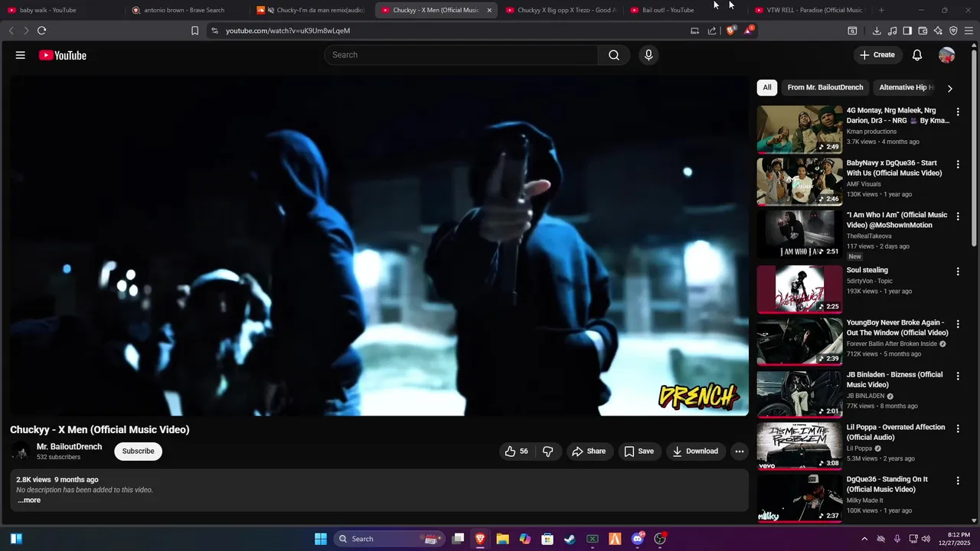Open options for 'Soul stealing' video
980x551 pixels.
click(958, 272)
